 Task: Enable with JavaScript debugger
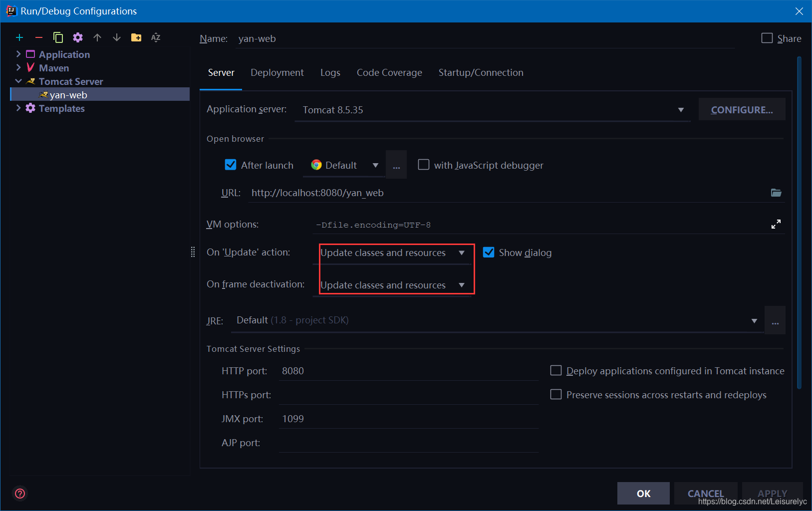tap(423, 165)
